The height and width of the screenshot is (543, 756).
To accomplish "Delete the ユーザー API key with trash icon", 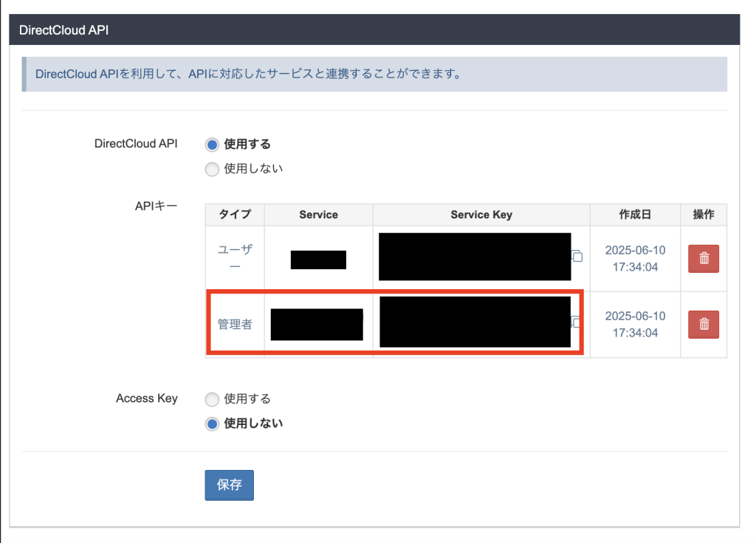I will [x=703, y=258].
